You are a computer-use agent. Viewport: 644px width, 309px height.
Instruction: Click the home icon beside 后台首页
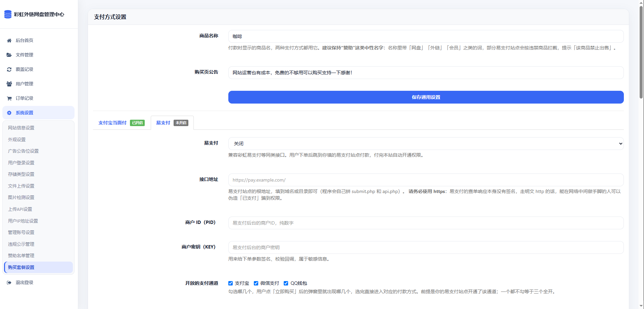[9, 40]
